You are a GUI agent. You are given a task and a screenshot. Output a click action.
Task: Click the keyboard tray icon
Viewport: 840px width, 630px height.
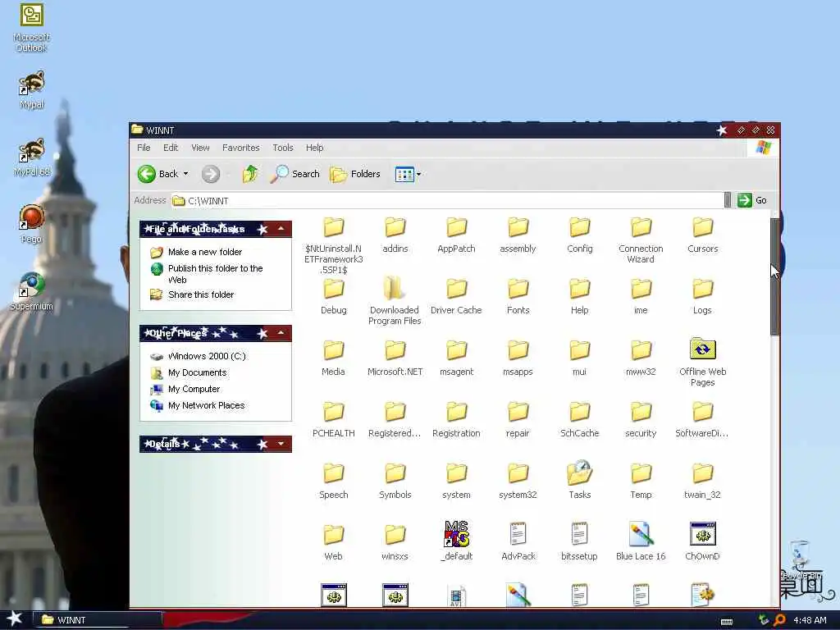click(727, 622)
